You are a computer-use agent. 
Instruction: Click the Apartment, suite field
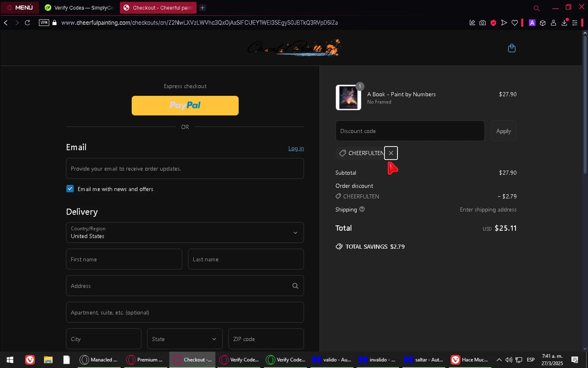pyautogui.click(x=185, y=312)
